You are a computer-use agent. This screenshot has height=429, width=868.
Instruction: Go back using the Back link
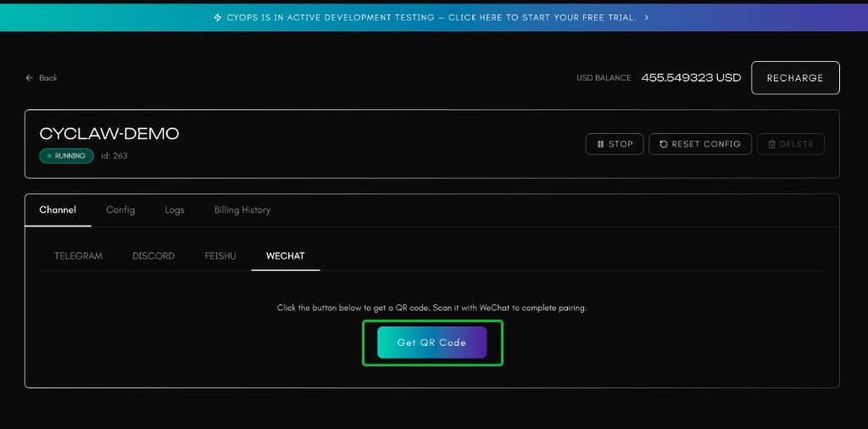point(42,77)
